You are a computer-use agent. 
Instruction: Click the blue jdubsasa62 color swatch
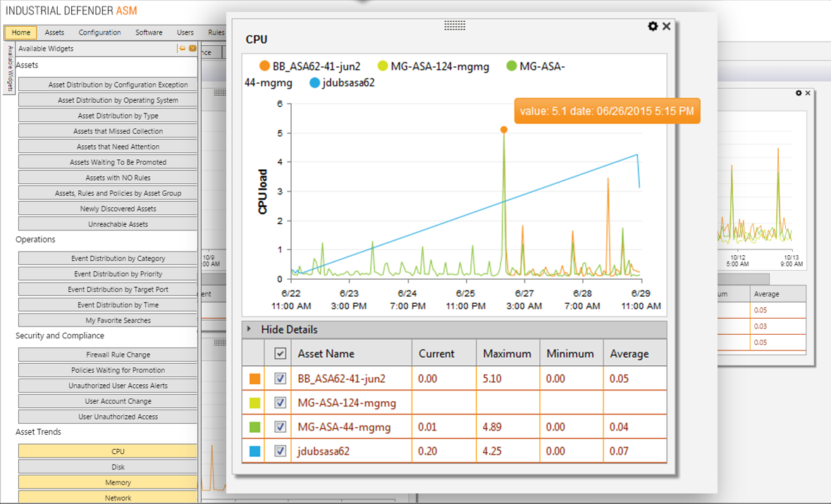(x=255, y=451)
